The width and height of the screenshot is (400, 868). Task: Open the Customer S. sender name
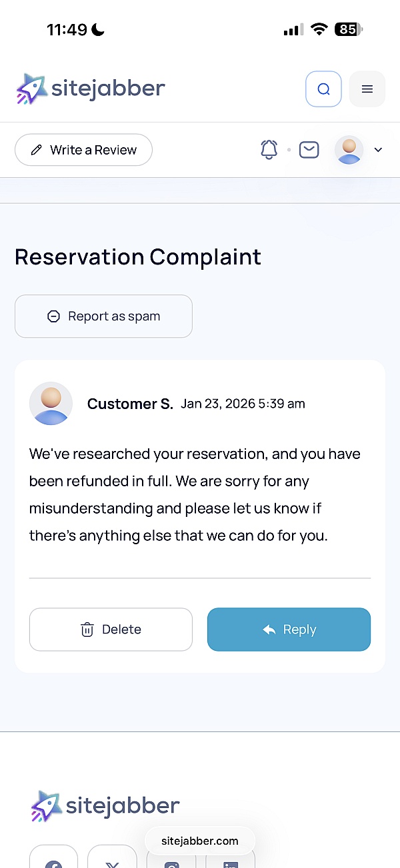[x=130, y=404]
